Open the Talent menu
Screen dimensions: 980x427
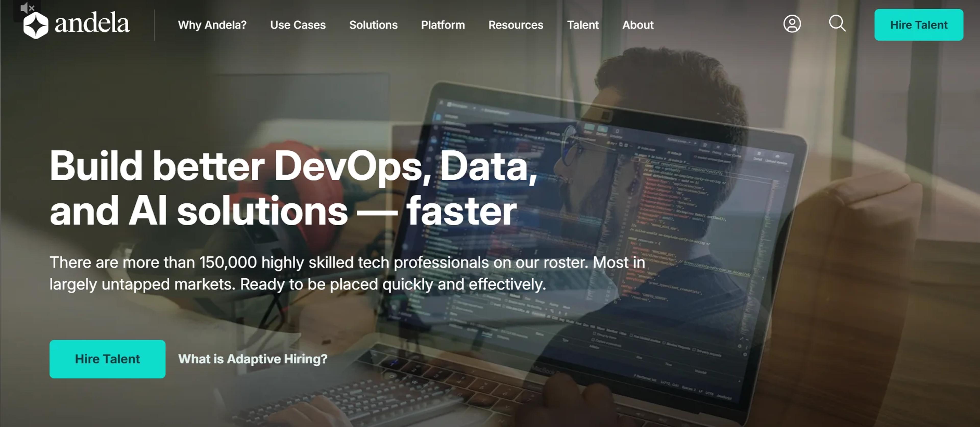point(583,25)
